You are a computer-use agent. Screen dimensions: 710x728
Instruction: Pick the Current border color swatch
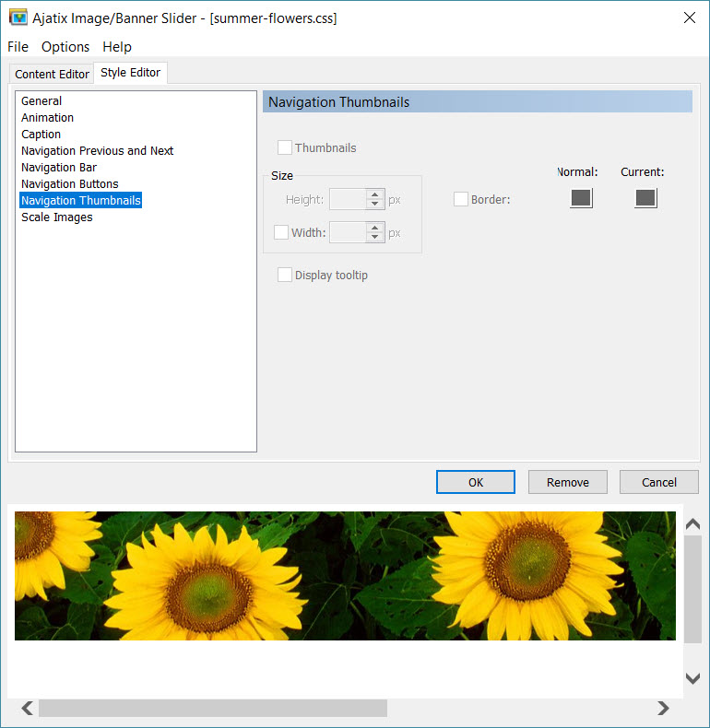[645, 199]
